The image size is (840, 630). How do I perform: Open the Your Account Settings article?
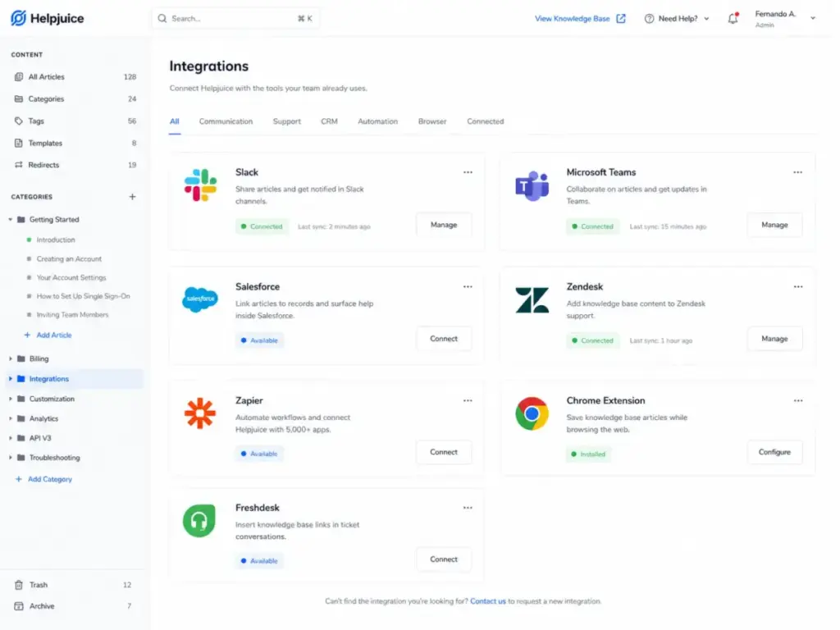point(71,277)
